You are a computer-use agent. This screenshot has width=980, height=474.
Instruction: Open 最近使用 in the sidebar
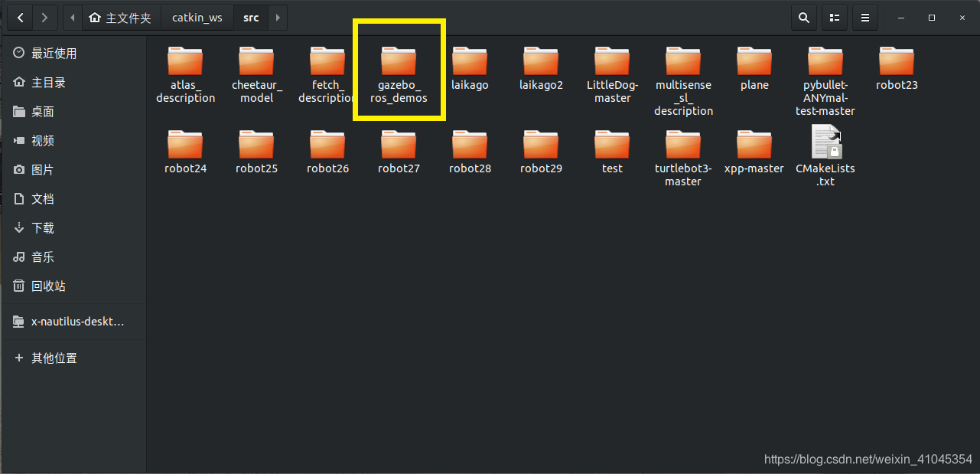(x=73, y=54)
